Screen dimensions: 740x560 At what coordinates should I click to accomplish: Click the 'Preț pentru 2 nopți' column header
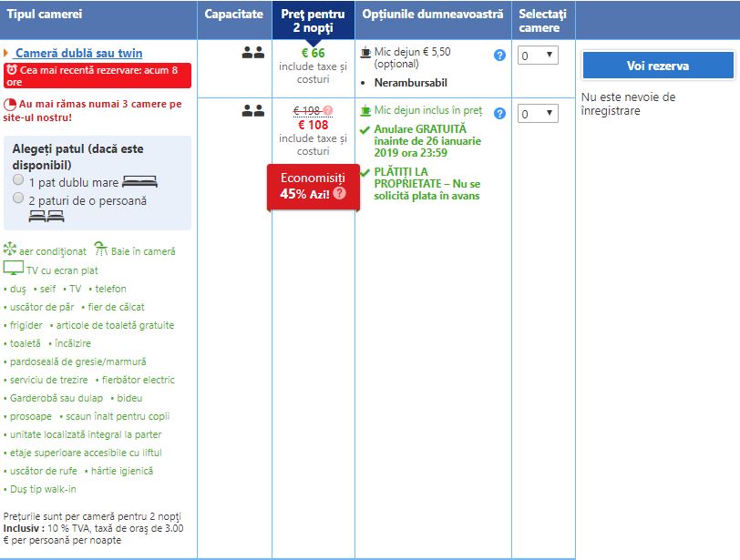313,21
